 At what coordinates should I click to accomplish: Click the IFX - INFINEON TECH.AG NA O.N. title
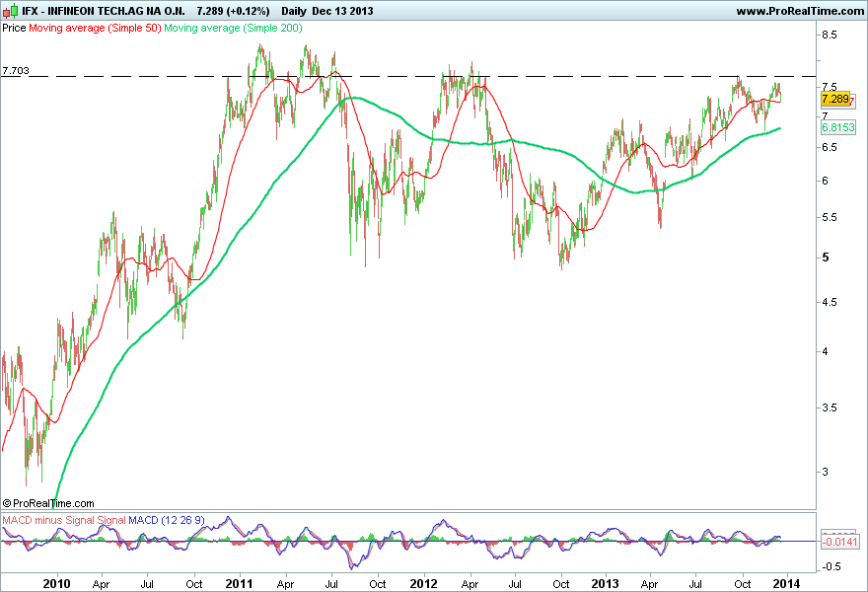(x=104, y=11)
